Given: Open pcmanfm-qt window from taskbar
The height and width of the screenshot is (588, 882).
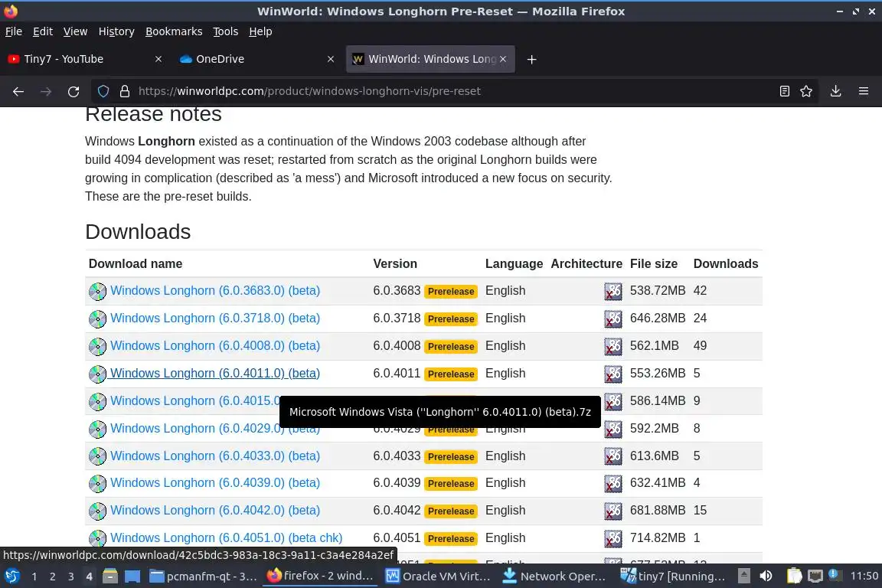Looking at the screenshot, I should [204, 577].
